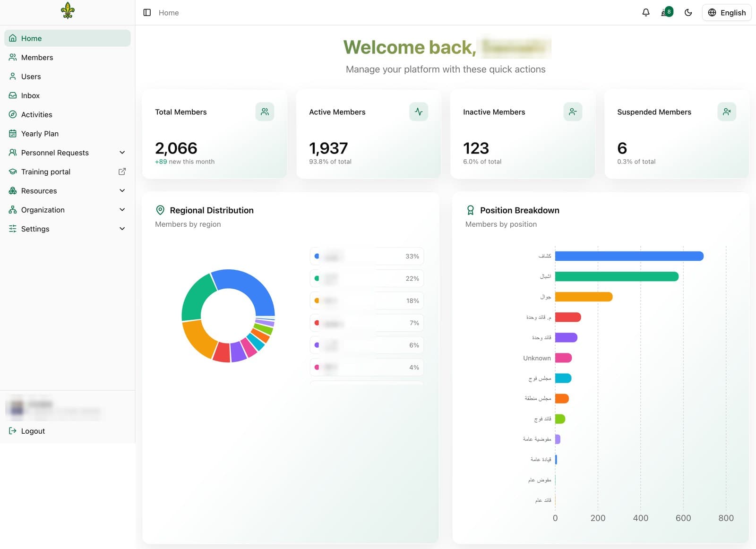Click the Training portal graduation cap icon
Screen dimensions: 756x549
(x=13, y=172)
